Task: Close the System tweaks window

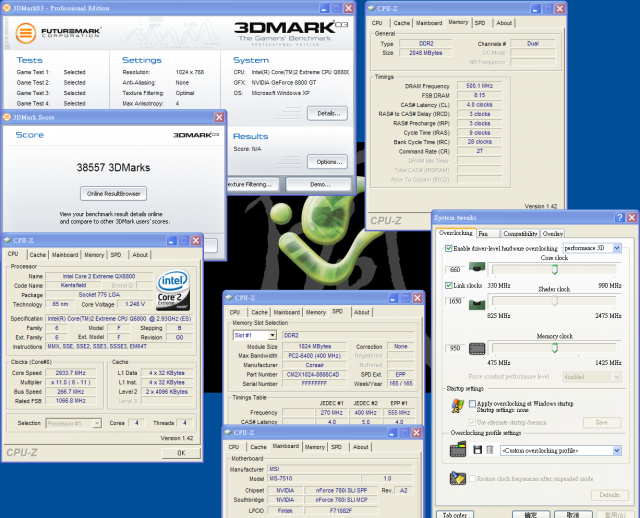Action: point(632,218)
